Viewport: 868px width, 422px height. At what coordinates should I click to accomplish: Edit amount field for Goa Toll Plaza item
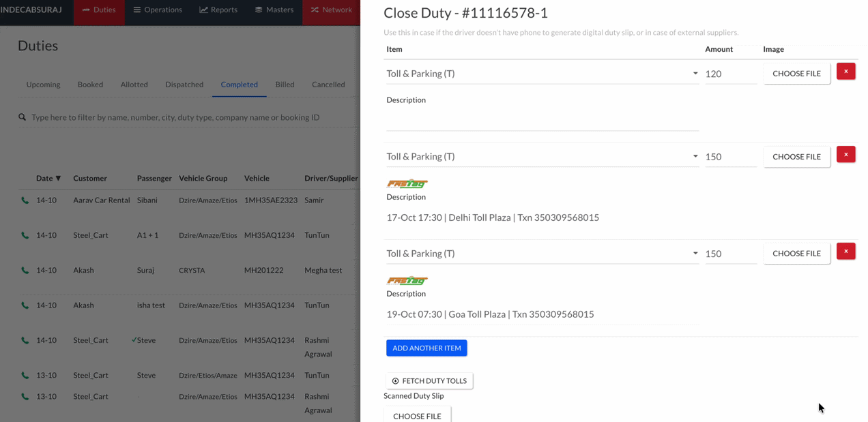click(731, 254)
